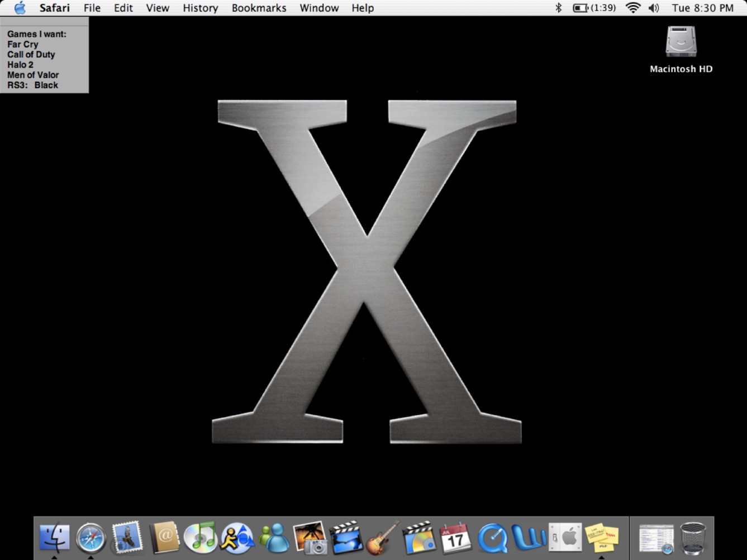Launch Mail from the Dock
This screenshot has height=560, width=747.
click(127, 538)
